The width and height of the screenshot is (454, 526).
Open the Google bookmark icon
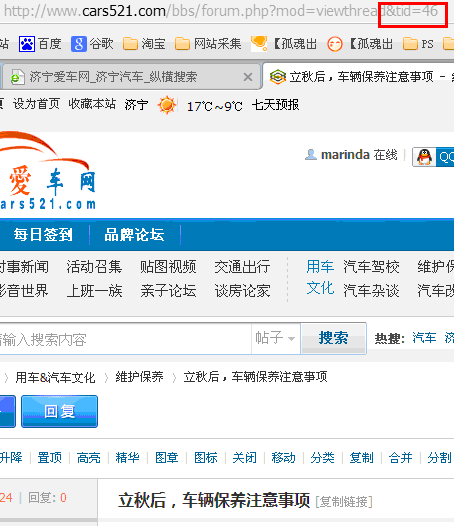coord(79,44)
